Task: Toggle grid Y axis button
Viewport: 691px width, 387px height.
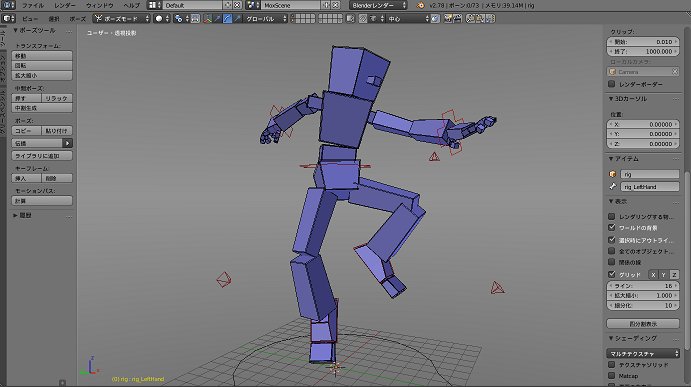Action: click(663, 275)
